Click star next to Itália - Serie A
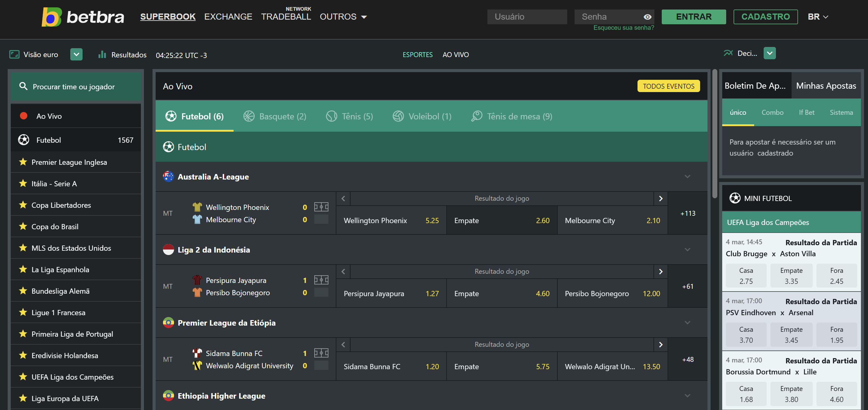Screen dimensions: 868x410 [x=23, y=183]
